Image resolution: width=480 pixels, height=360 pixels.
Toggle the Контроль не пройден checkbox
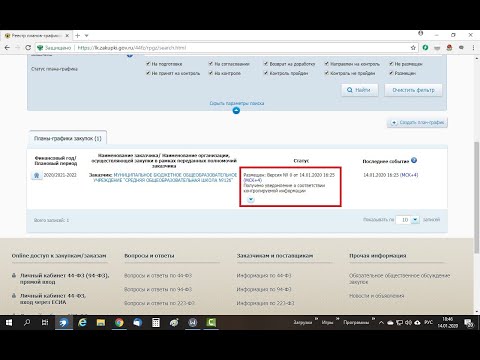327,73
